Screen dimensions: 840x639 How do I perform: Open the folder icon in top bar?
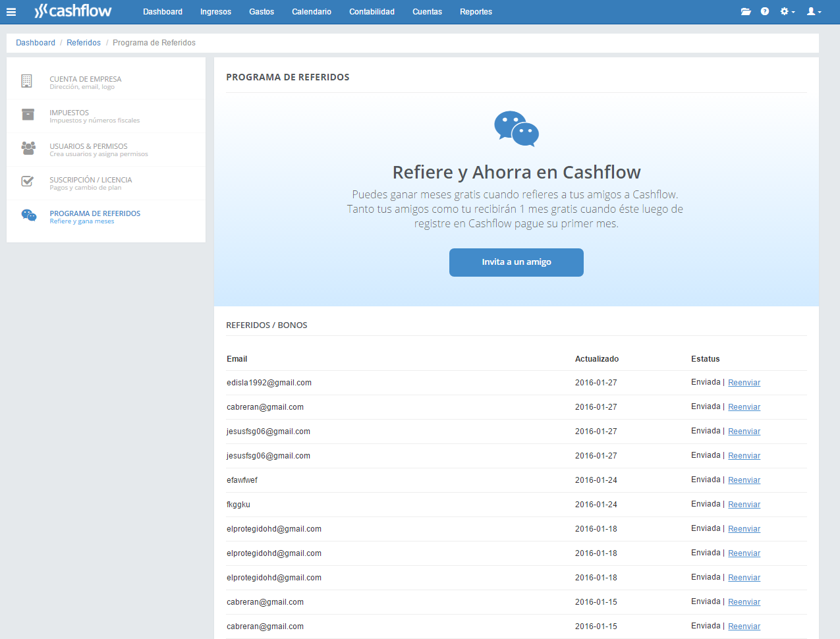pyautogui.click(x=746, y=12)
